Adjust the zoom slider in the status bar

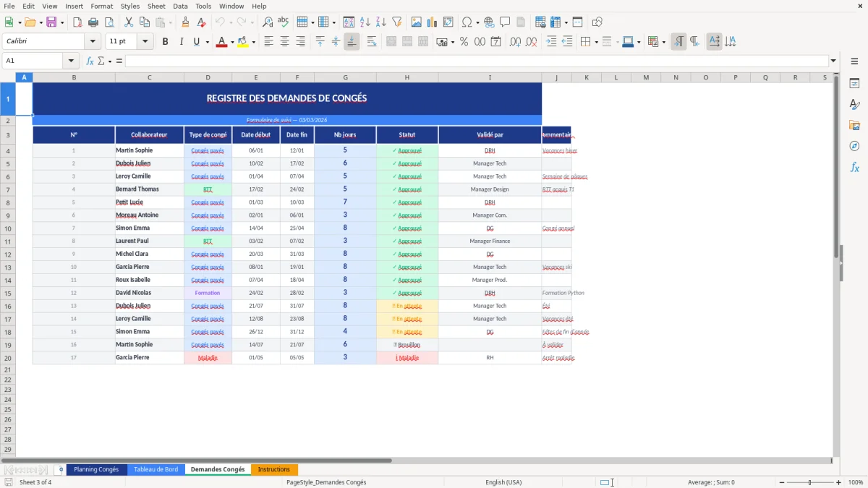point(808,482)
